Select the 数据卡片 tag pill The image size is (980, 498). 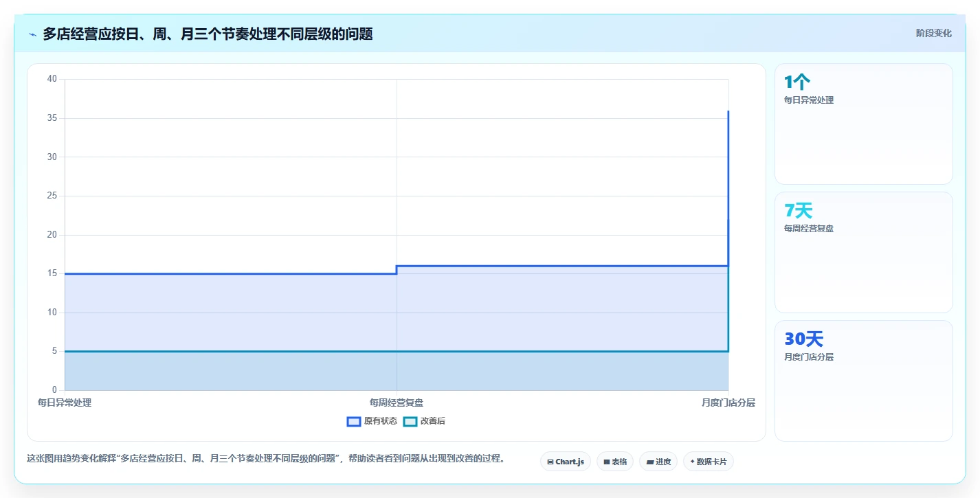[709, 462]
